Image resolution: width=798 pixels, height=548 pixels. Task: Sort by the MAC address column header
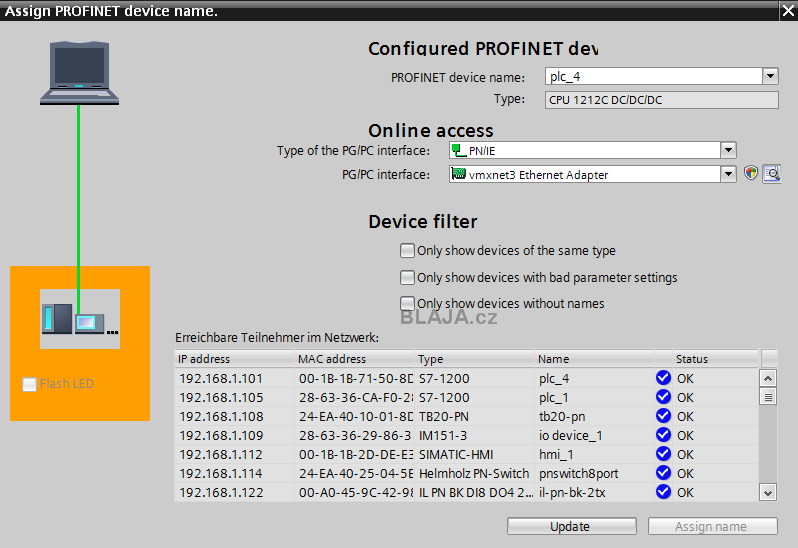[355, 359]
